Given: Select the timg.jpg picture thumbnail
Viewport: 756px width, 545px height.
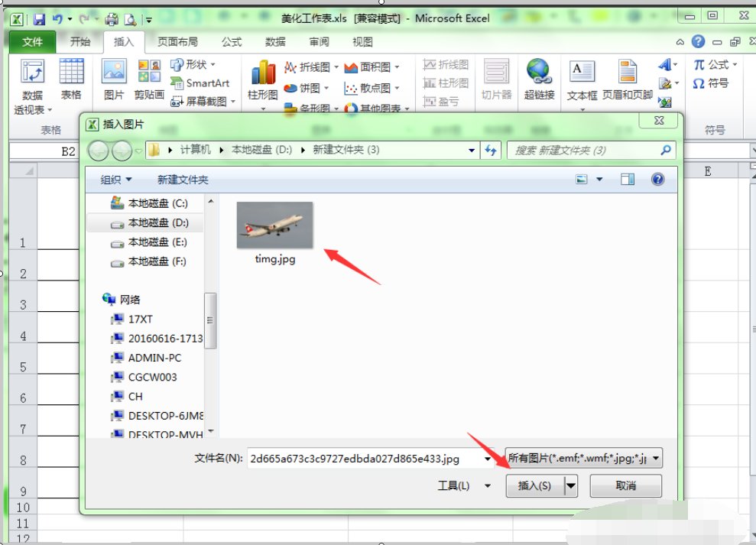Looking at the screenshot, I should pos(274,225).
